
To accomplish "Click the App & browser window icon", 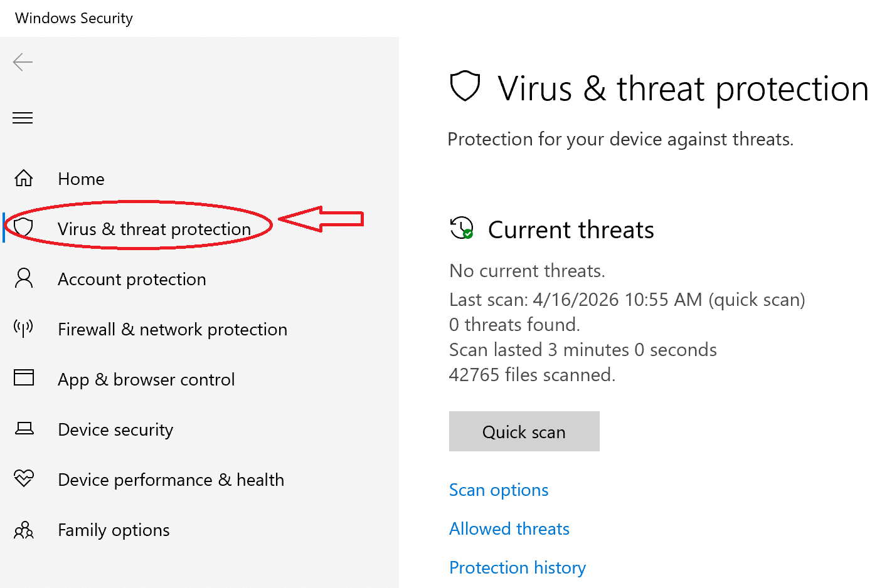I will (x=24, y=377).
